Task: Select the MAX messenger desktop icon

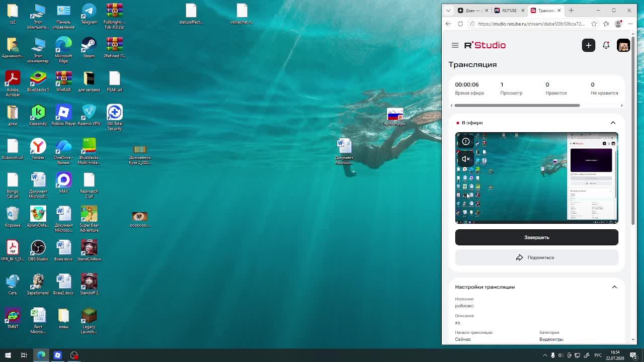Action: click(63, 183)
